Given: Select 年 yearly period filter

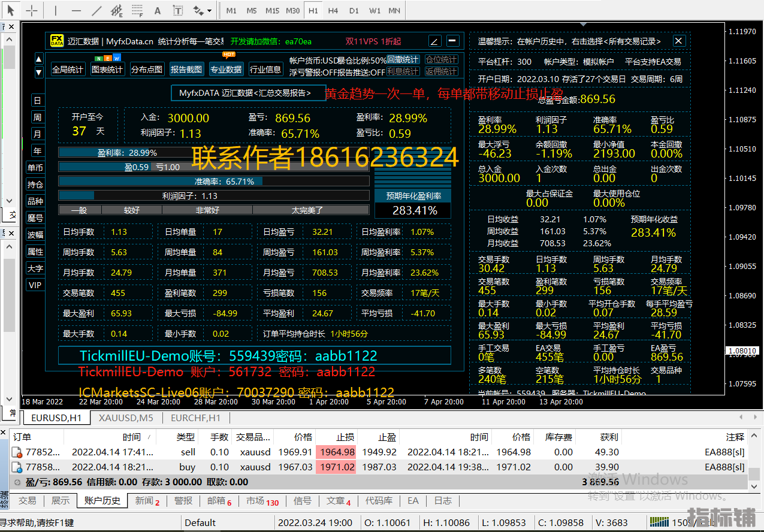Looking at the screenshot, I should (38, 151).
